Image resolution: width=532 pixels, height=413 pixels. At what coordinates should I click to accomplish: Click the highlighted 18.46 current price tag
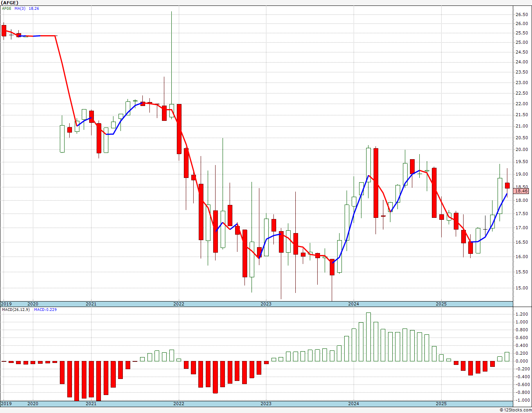pyautogui.click(x=521, y=191)
